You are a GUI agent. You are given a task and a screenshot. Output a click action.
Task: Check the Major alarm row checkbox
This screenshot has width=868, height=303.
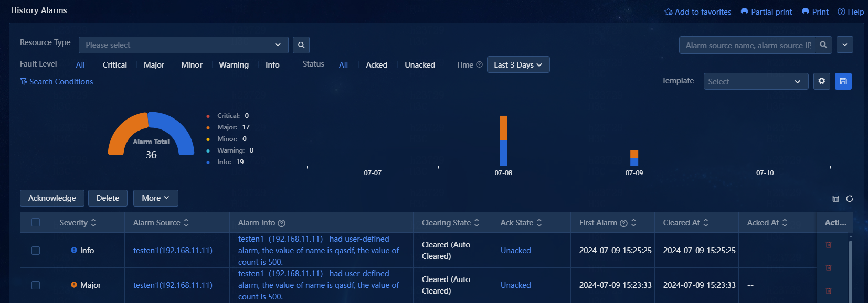click(x=36, y=285)
